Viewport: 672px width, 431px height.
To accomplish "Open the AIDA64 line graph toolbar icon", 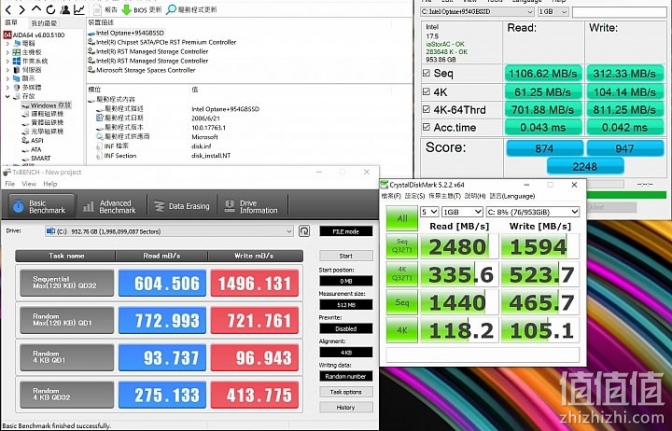I will pyautogui.click(x=79, y=9).
